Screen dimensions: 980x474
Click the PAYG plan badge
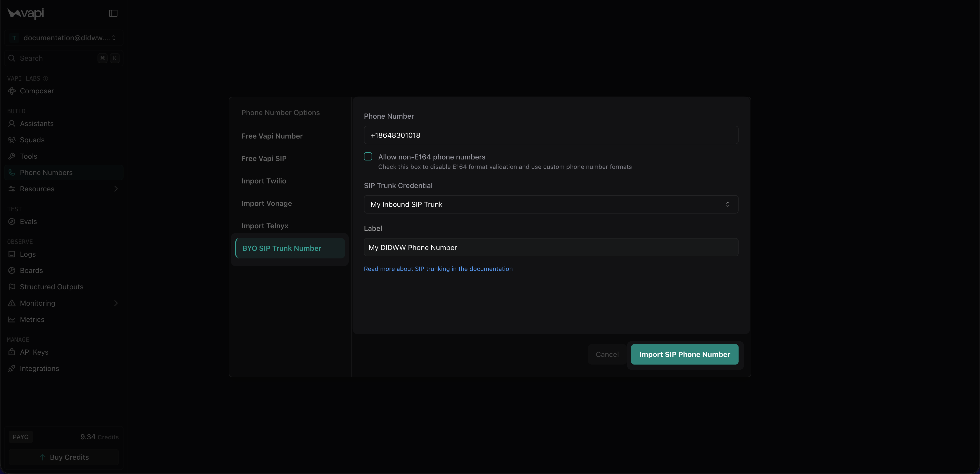pos(20,437)
